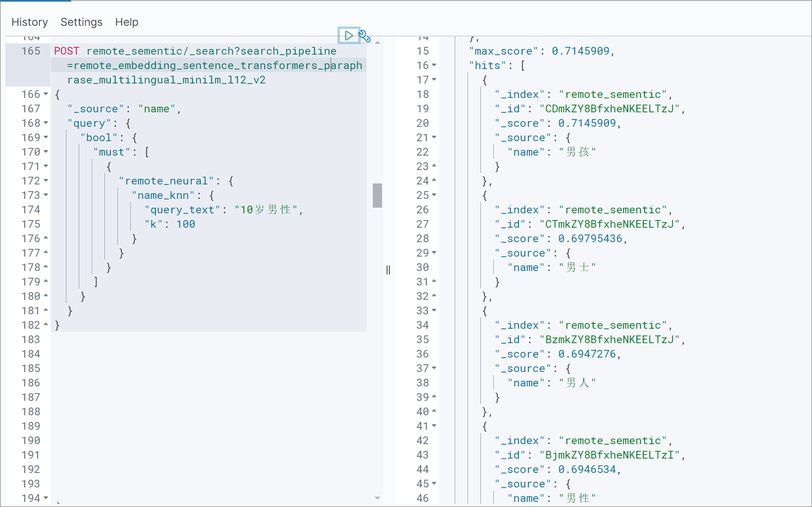Screen dimensions: 812x507
Task: Click the closing fold marker at output line 39
Action: [x=434, y=397]
